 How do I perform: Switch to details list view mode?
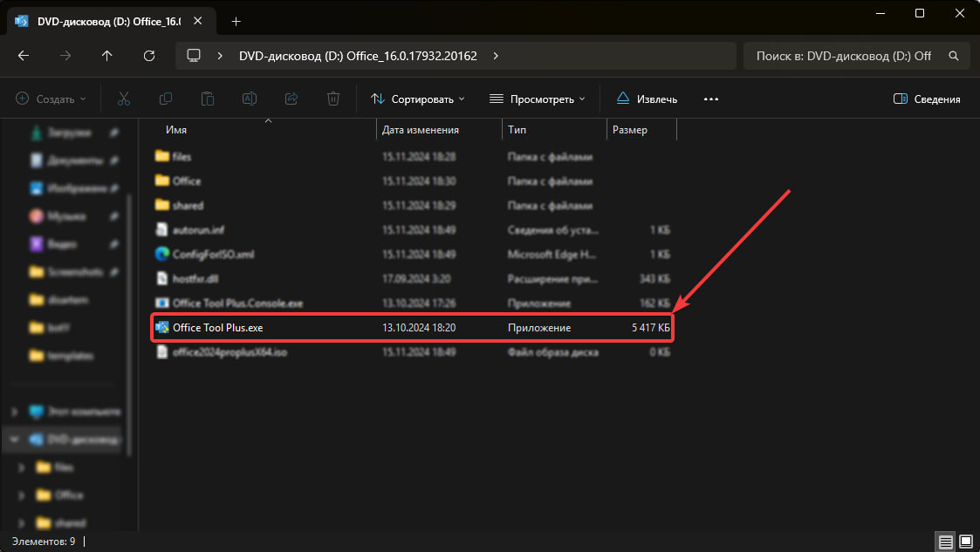pyautogui.click(x=945, y=542)
